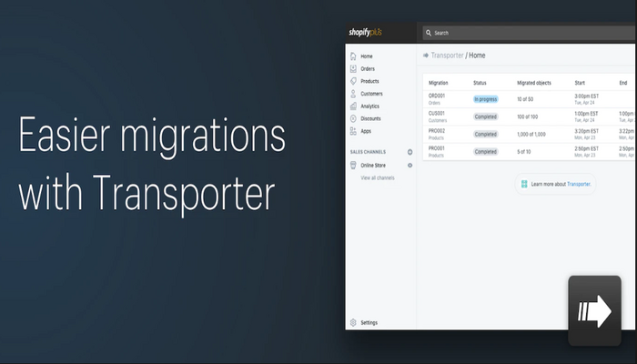Click the Discounts badge icon
637x364 pixels.
coord(353,118)
